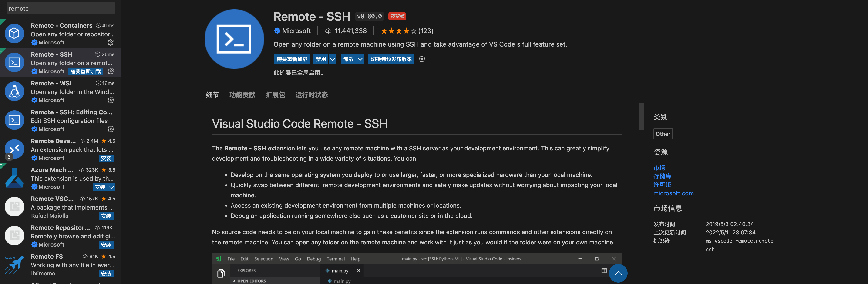Open the 市场 marketplace link
868x284 pixels.
(659, 168)
